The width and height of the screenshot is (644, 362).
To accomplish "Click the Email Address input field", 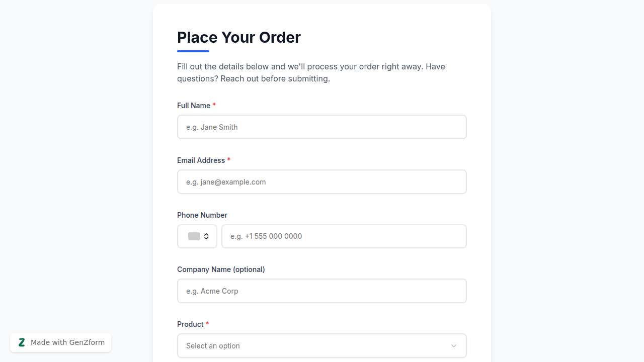I will click(322, 182).
